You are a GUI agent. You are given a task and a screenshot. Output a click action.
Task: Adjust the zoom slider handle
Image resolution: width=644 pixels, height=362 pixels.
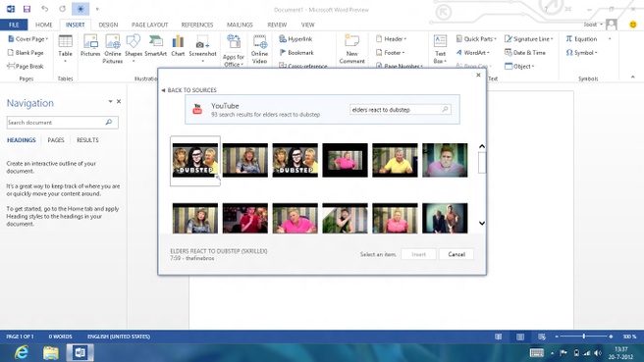click(x=583, y=336)
